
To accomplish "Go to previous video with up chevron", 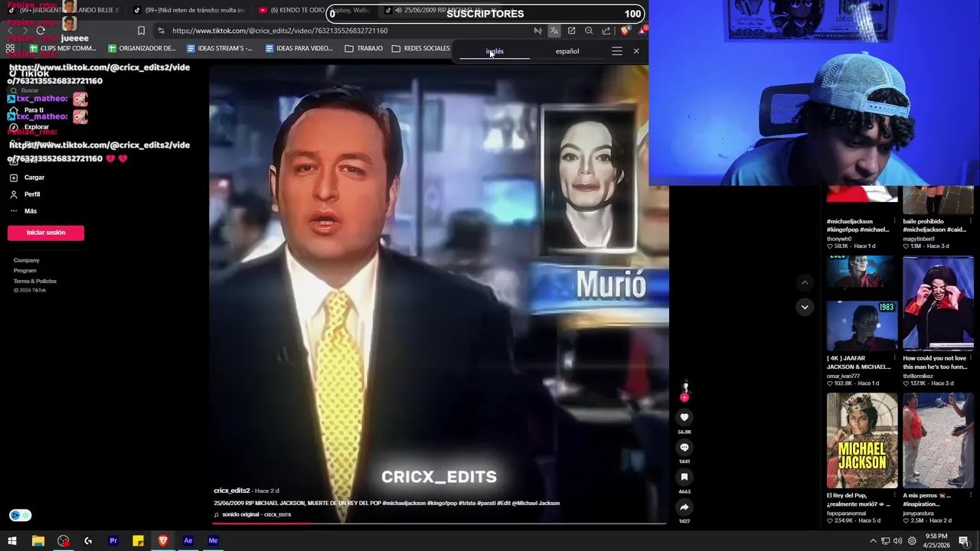I will pos(805,283).
